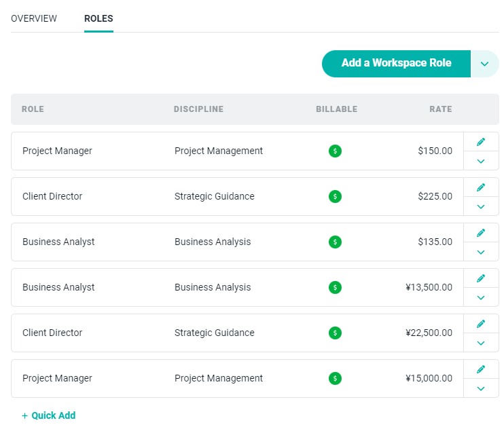
Task: Expand the ¥22,500.00 Client Director row chevron
Action: (x=481, y=343)
